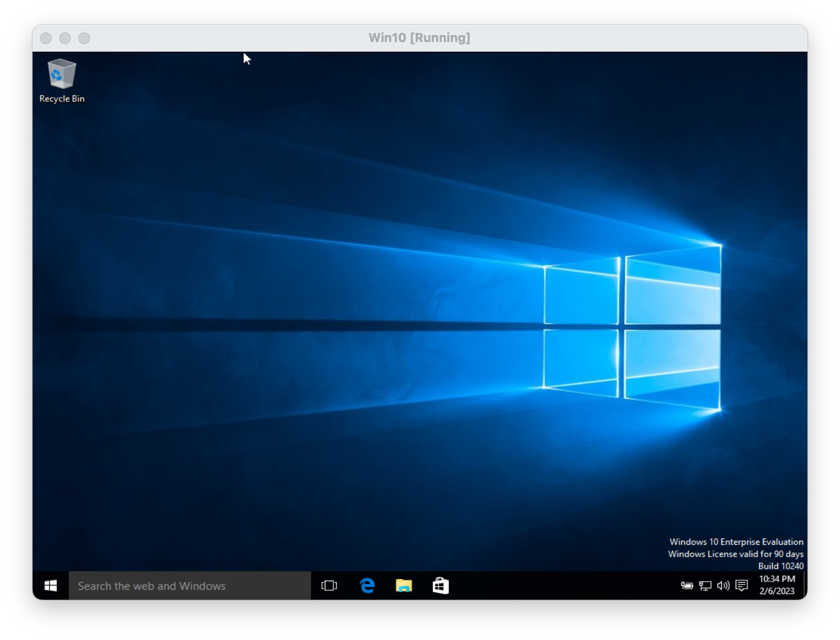
Task: Click the Task View taskbar button
Action: click(x=329, y=585)
